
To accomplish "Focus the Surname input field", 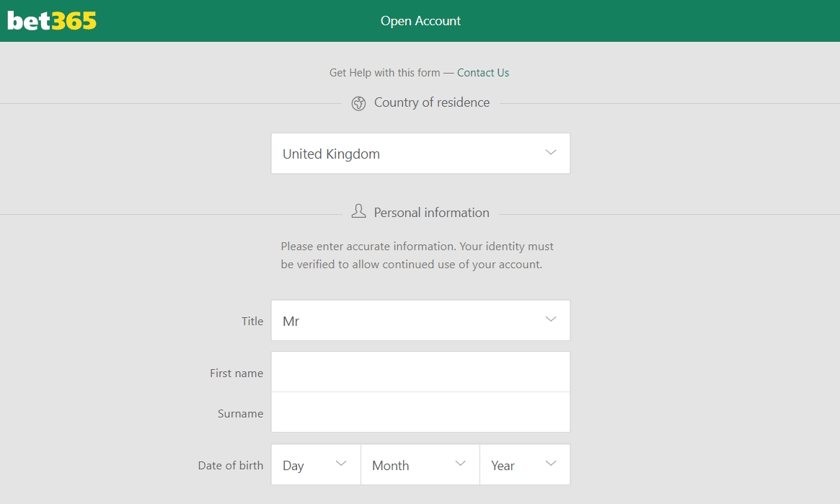I will [420, 412].
